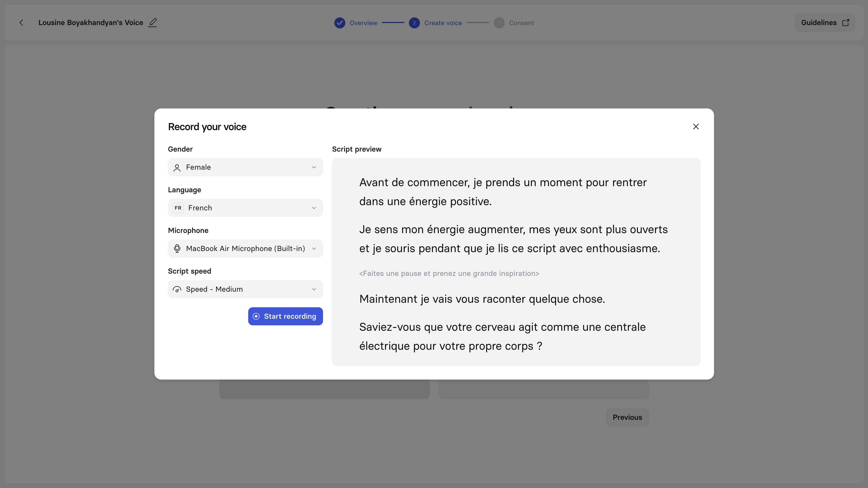The image size is (868, 488).
Task: Expand the MacBook Air Microphone dropdown chevron
Action: point(314,249)
